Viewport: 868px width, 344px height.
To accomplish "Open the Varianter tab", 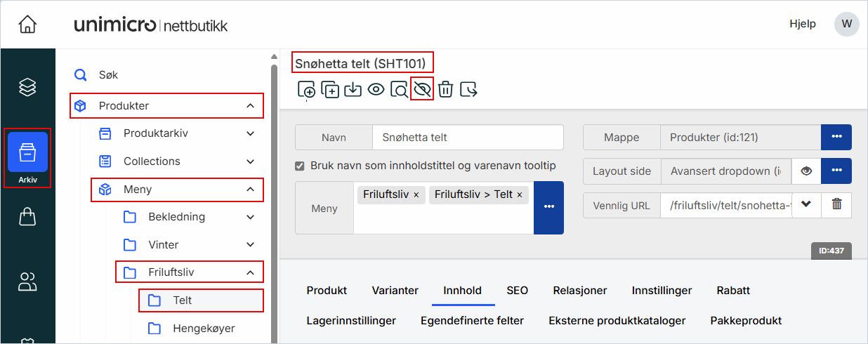I will [395, 291].
